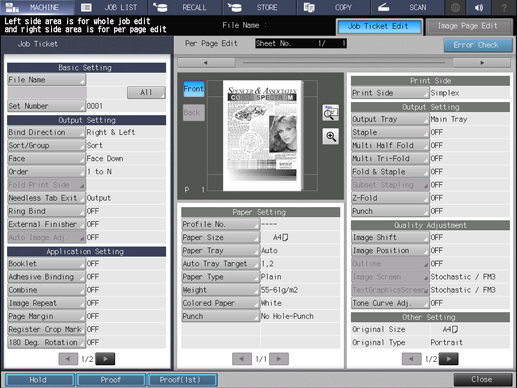This screenshot has height=388, width=517.
Task: Select the Back side toggle
Action: [x=194, y=113]
